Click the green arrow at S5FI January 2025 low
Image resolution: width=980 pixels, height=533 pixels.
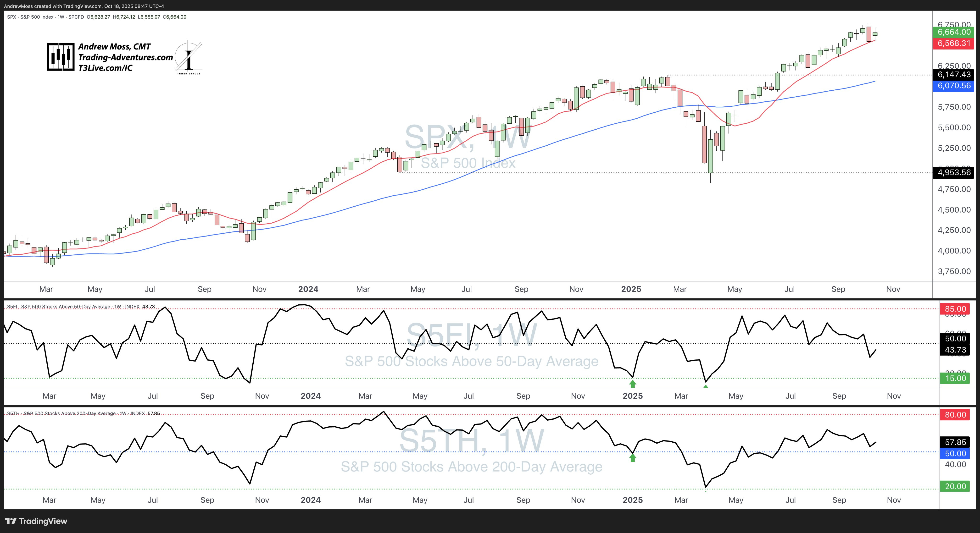click(633, 384)
